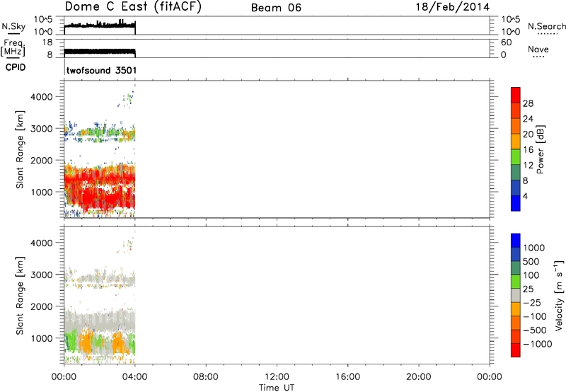Viewport: 566px width, 392px height.
Task: Click the black frequency band trace
Action: point(100,51)
